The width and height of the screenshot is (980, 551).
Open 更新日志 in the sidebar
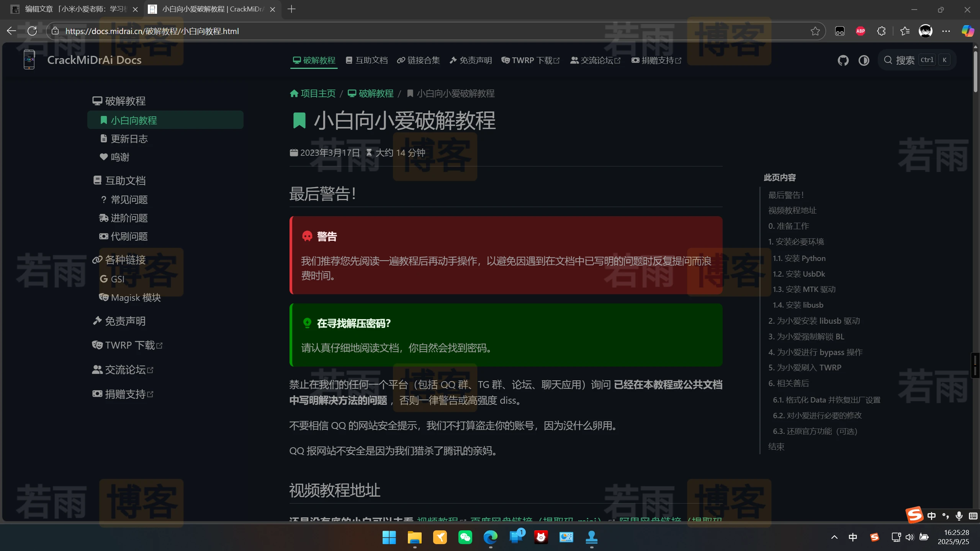pyautogui.click(x=129, y=139)
